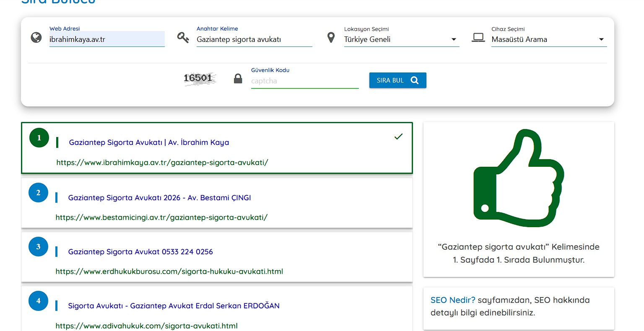This screenshot has height=331, width=644.
Task: Click the Anahtar Kelime keyword field
Action: click(x=254, y=39)
